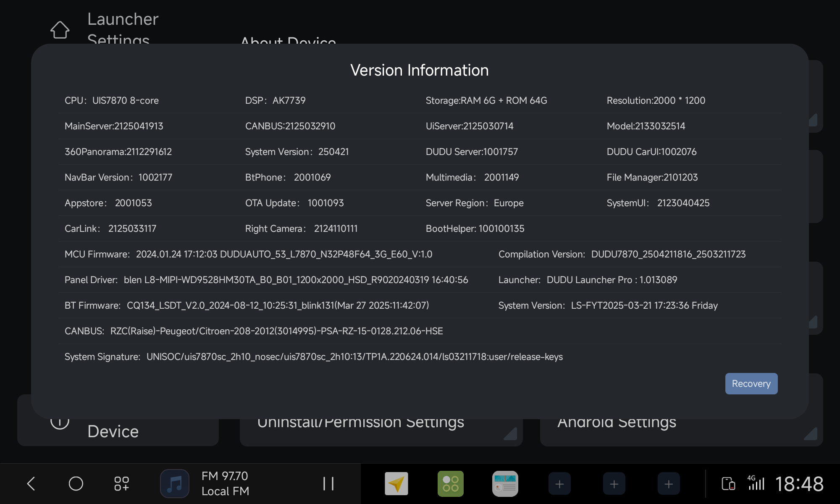Select NavBar Version: 1002177 entry
This screenshot has height=504, width=840.
click(x=118, y=177)
